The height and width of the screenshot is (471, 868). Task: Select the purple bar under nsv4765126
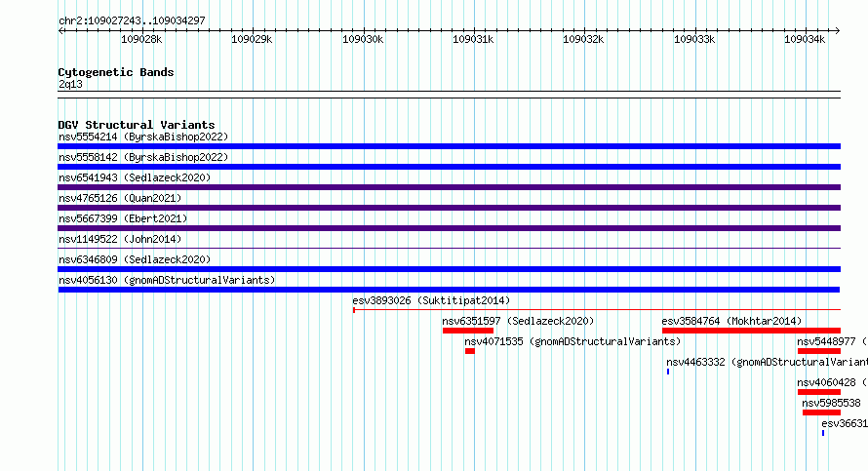(449, 208)
